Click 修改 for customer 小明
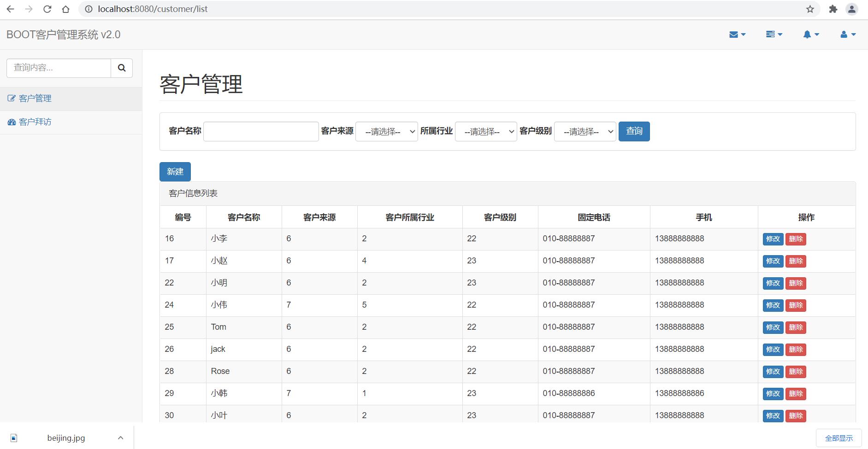The width and height of the screenshot is (868, 449). tap(773, 283)
